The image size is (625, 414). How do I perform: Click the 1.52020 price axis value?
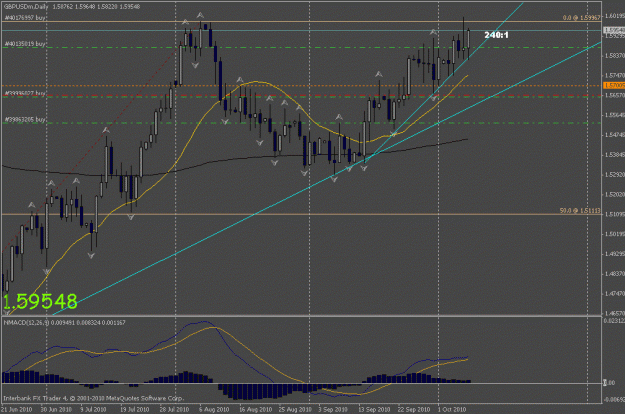coord(615,194)
